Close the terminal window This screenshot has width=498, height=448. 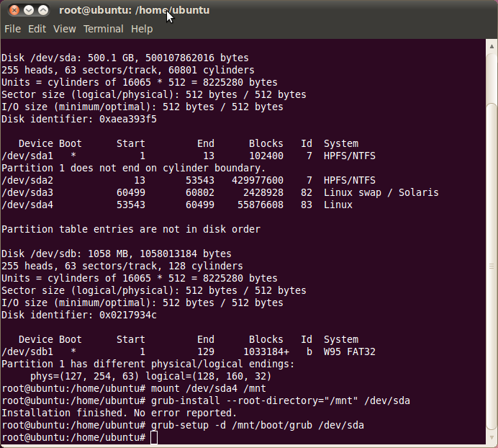tap(14, 10)
